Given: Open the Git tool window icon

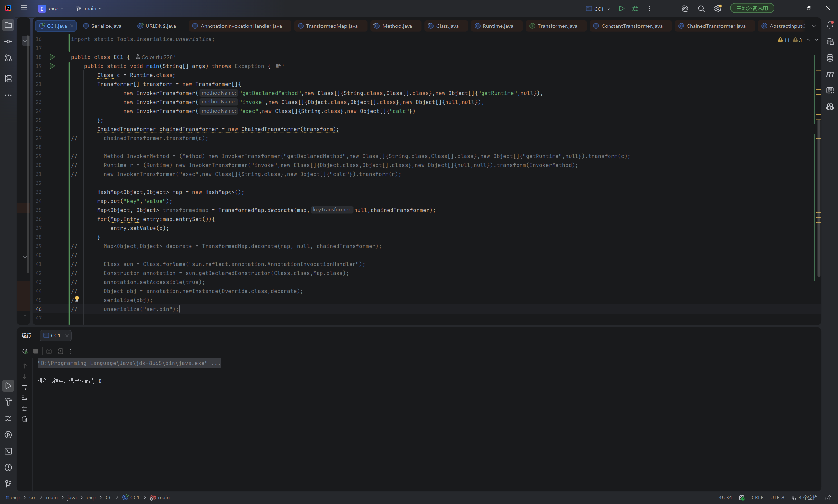Looking at the screenshot, I should pos(8,484).
